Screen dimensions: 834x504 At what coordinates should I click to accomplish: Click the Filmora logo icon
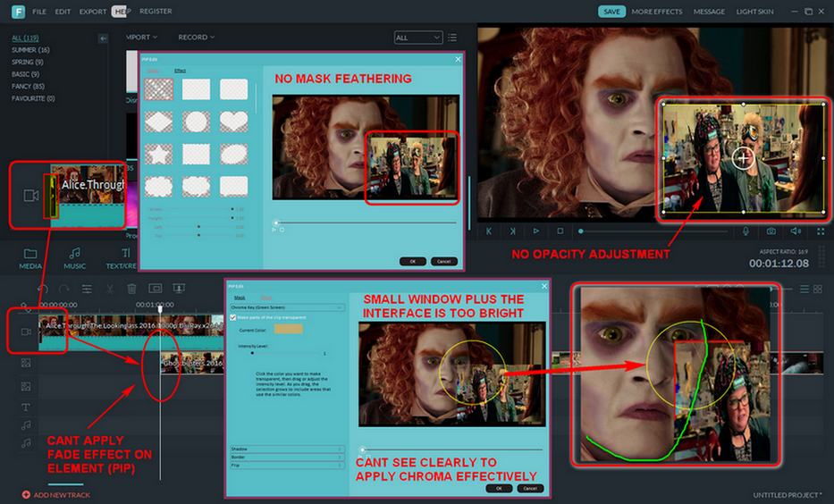pos(19,11)
